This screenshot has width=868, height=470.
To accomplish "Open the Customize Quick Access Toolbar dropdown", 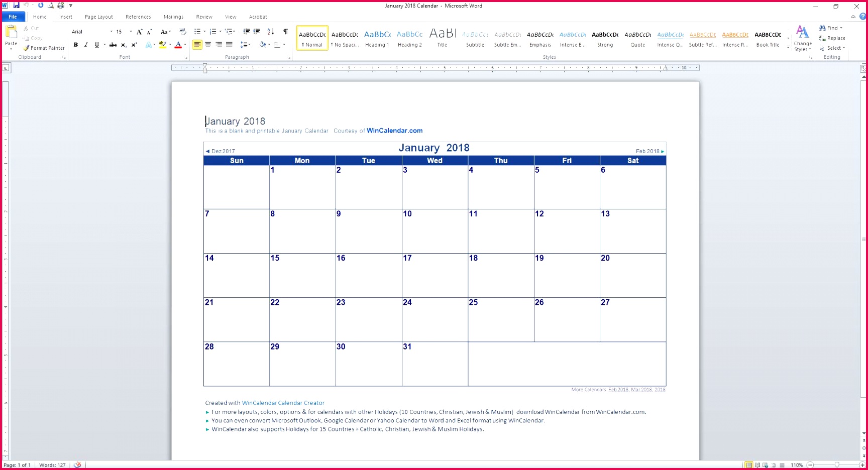I will click(x=71, y=6).
